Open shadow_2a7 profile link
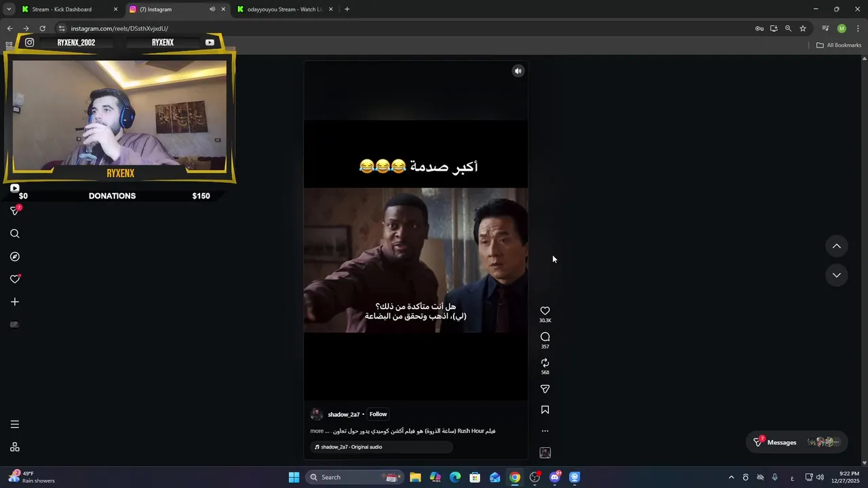 coord(344,415)
